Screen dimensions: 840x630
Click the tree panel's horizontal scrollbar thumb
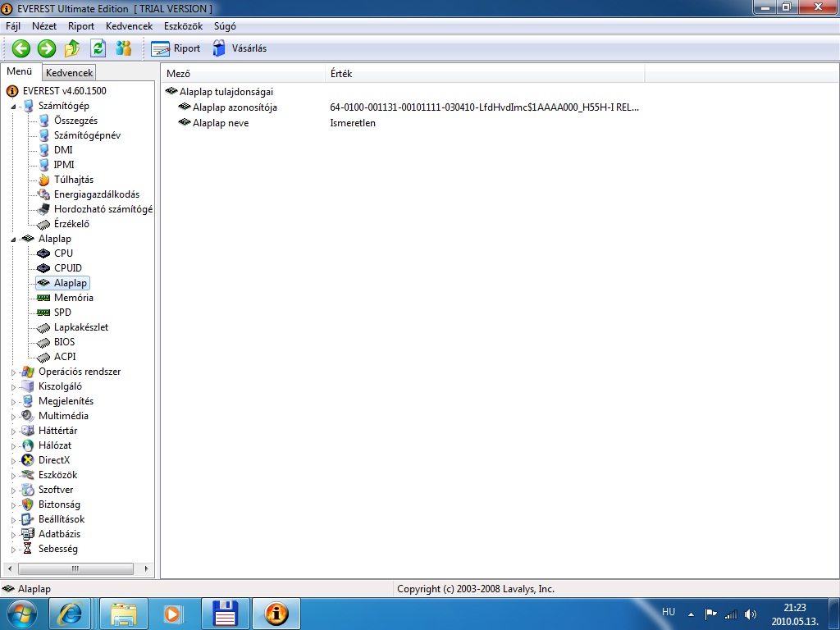[75, 568]
